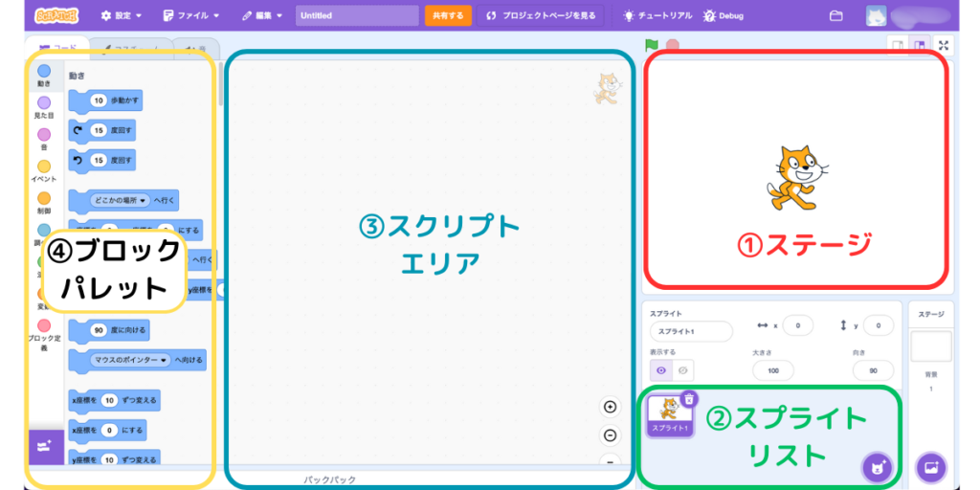The height and width of the screenshot is (490, 980).
Task: Open the チュートリアル tutorials
Action: (657, 15)
